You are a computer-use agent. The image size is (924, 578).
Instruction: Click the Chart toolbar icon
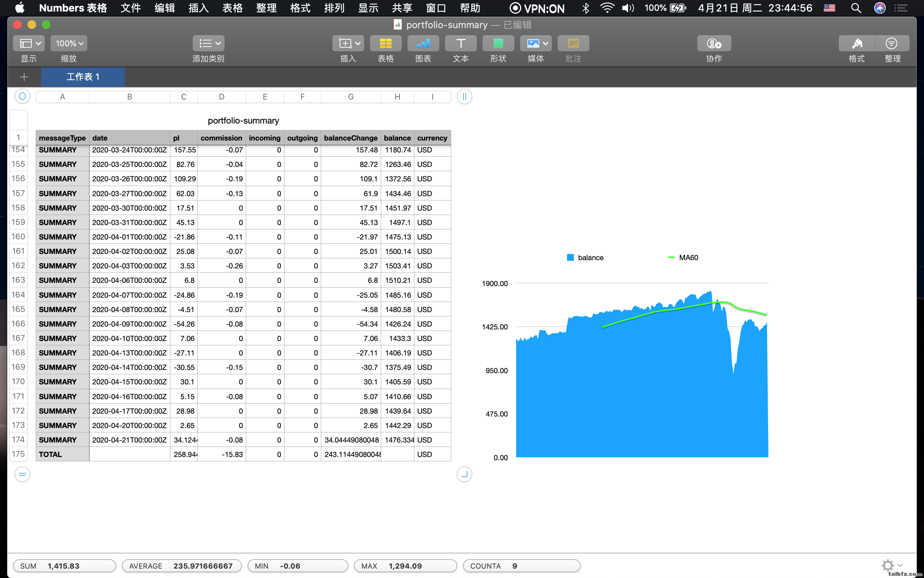coord(423,43)
